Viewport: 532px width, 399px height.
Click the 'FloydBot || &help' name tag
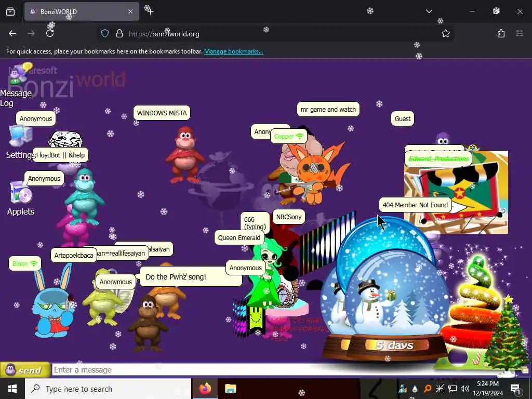pyautogui.click(x=60, y=155)
